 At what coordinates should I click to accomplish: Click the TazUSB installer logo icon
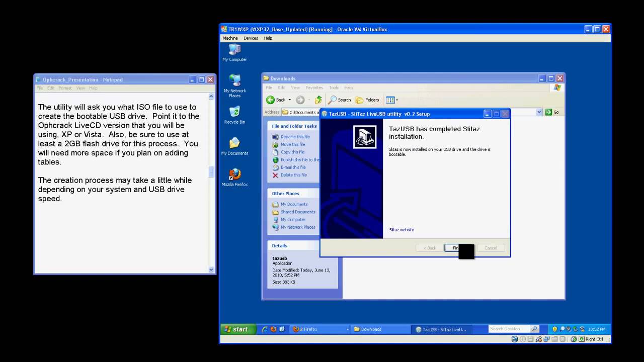(365, 137)
